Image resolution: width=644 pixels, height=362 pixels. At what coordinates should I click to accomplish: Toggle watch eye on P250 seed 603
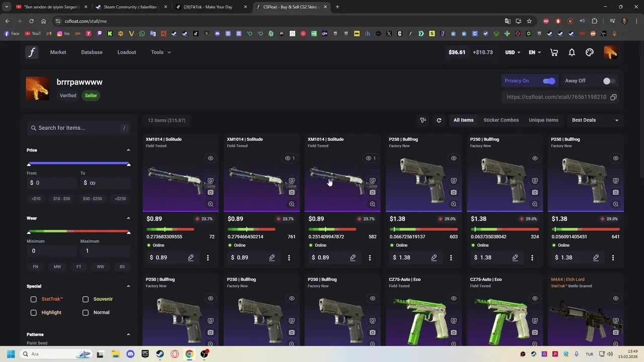[453, 158]
